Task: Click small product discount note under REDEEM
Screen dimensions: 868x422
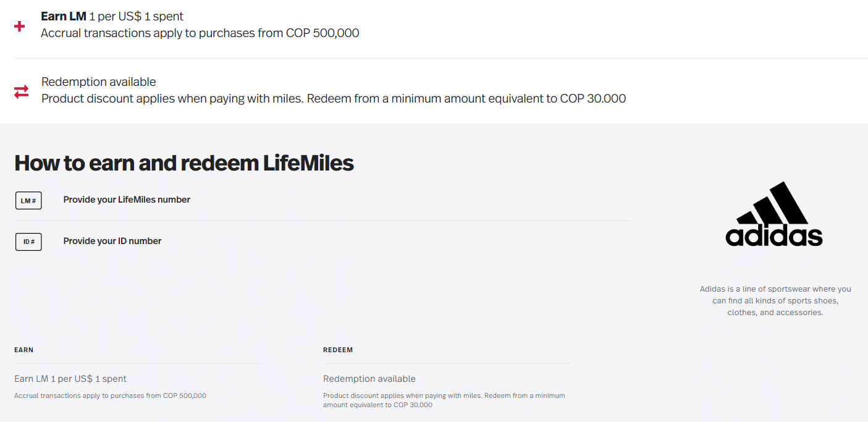Action: pyautogui.click(x=444, y=400)
